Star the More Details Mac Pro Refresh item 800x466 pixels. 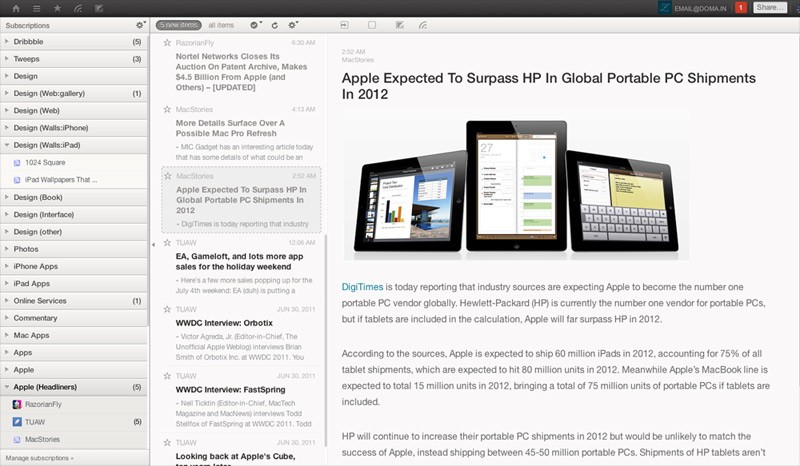167,109
